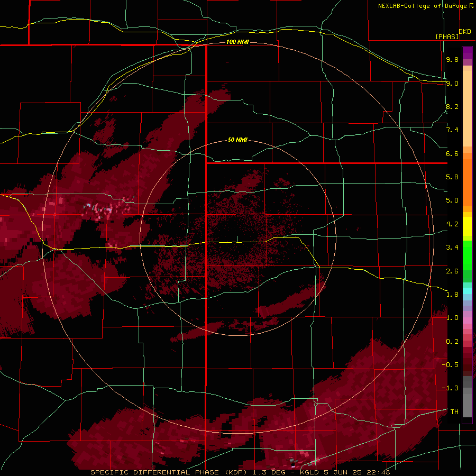
Task: Pick the yellow segment of the color scale
Action: [x=467, y=226]
